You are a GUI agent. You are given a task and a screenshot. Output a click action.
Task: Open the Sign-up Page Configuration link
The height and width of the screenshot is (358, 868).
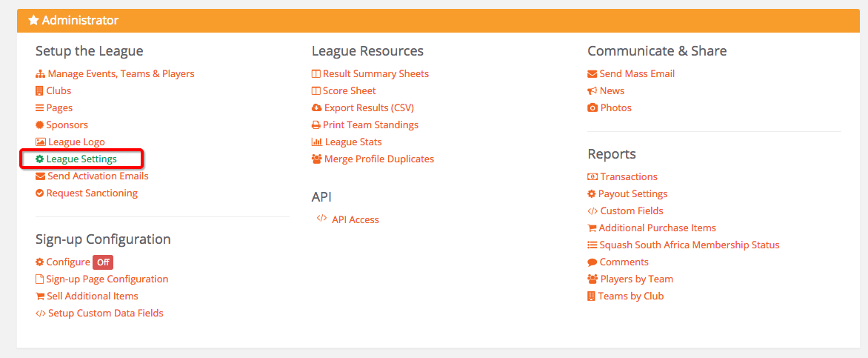[x=107, y=279]
